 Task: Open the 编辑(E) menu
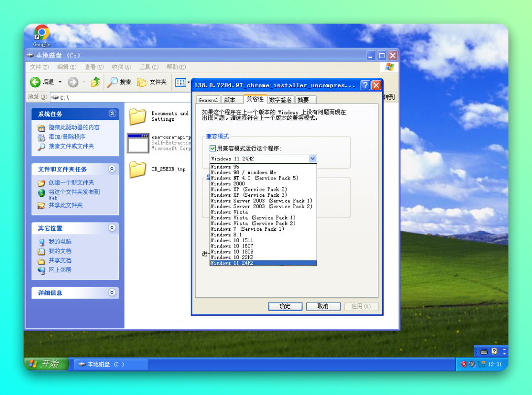click(x=67, y=67)
